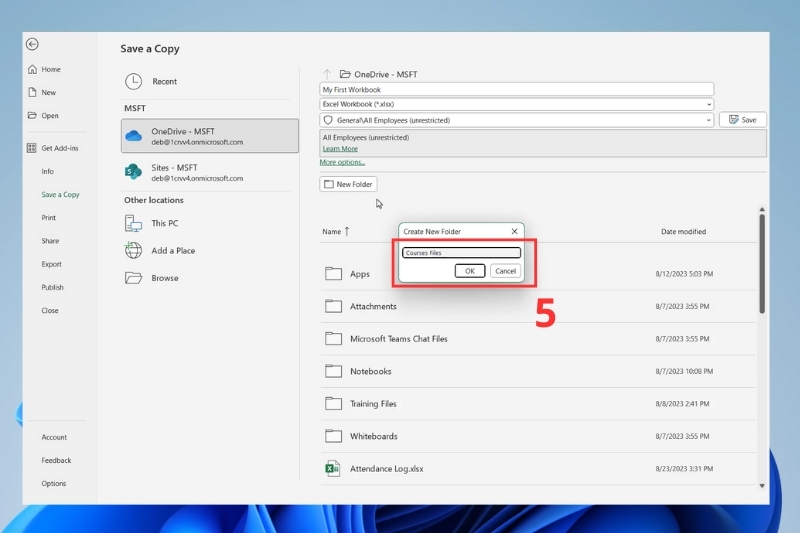The image size is (800, 533).
Task: Click the New document icon
Action: click(32, 92)
